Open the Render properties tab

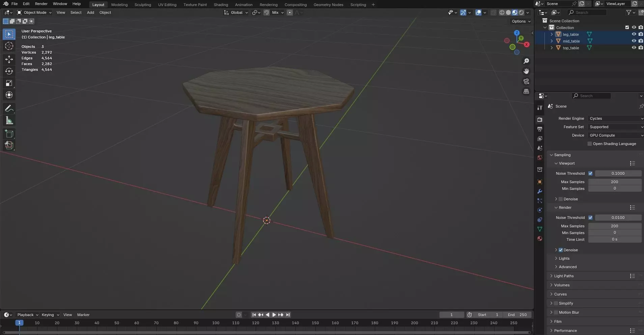point(540,120)
